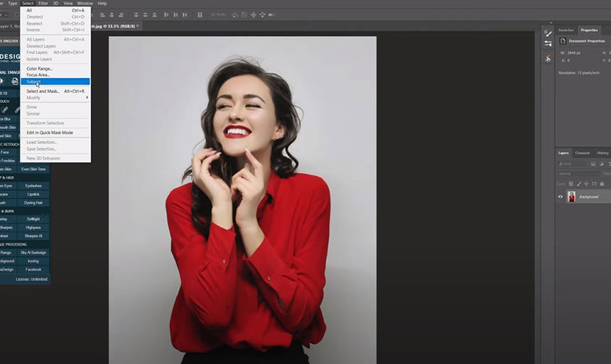Viewport: 611px width, 364px height.
Task: Open the layer Kind filter dropdown
Action: [x=579, y=164]
